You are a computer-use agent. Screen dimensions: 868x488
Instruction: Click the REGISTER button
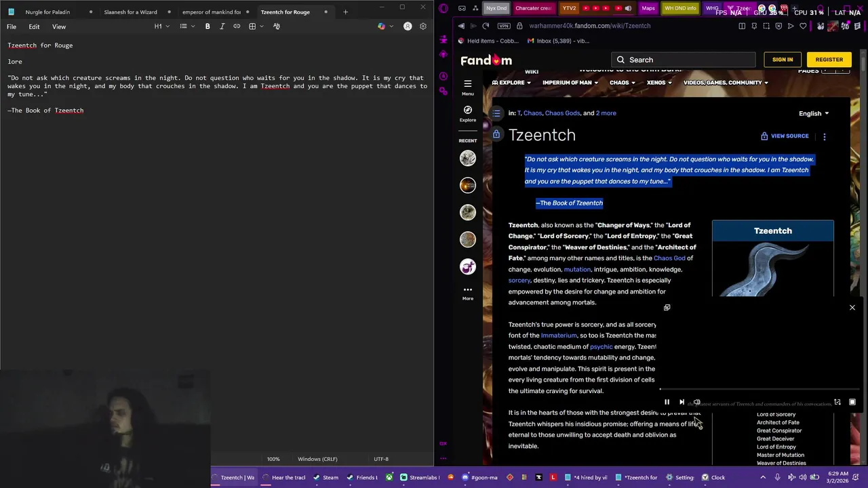click(x=829, y=60)
